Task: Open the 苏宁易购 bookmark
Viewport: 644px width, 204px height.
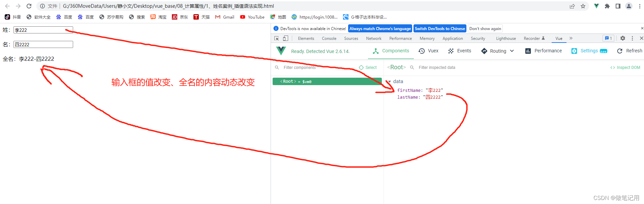Action: [111, 17]
